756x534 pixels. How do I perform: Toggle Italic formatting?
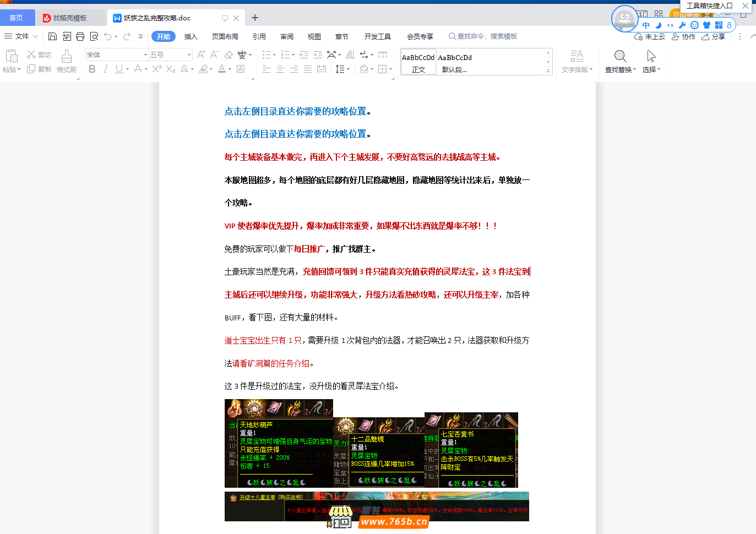tap(105, 69)
